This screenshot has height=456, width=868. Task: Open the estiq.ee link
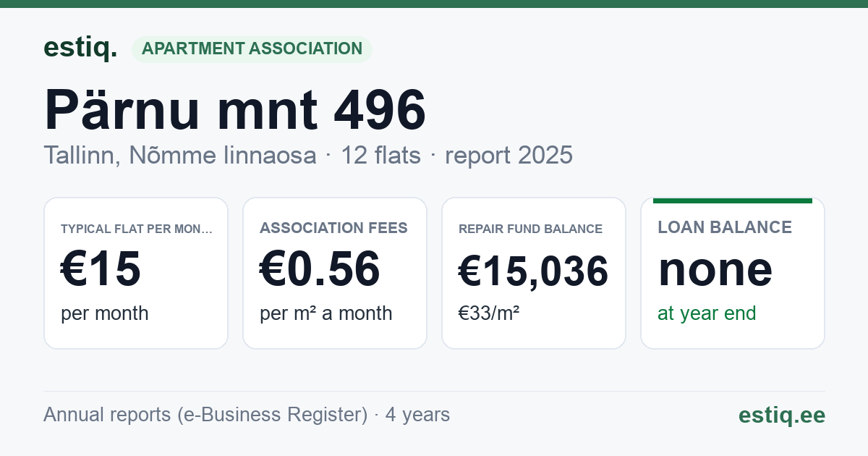[782, 415]
